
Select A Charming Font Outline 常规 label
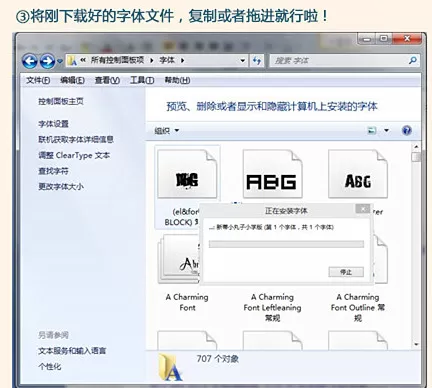pos(358,307)
